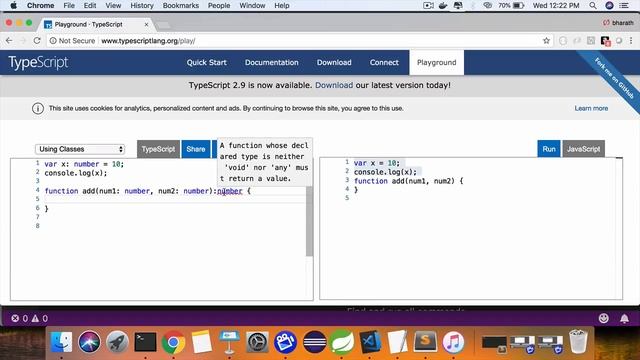Image resolution: width=640 pixels, height=360 pixels.
Task: Open Spotlight search in menu bar
Action: click(x=593, y=5)
